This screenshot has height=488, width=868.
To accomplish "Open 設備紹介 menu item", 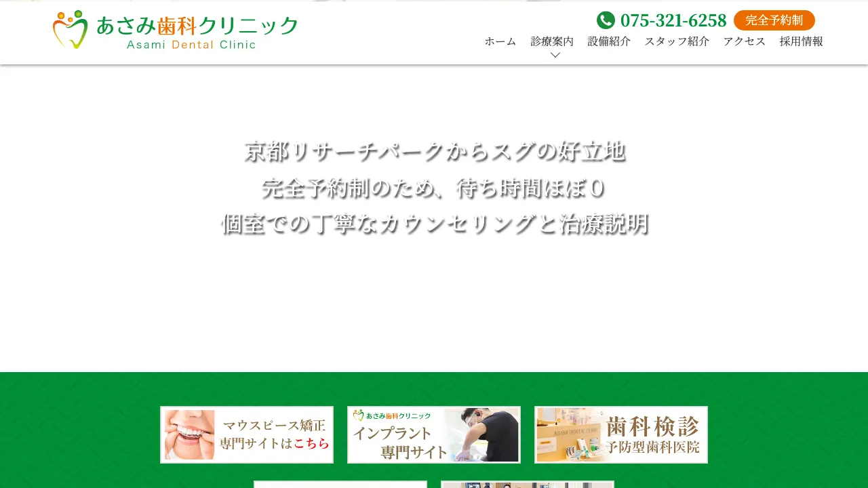I will (609, 41).
